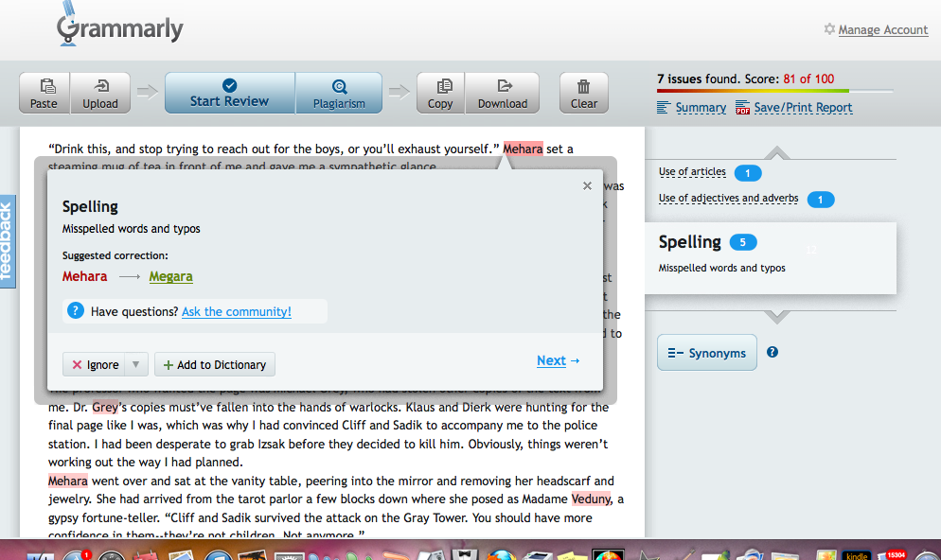941x560 pixels.
Task: Add Mehara to Dictionary
Action: (x=215, y=364)
